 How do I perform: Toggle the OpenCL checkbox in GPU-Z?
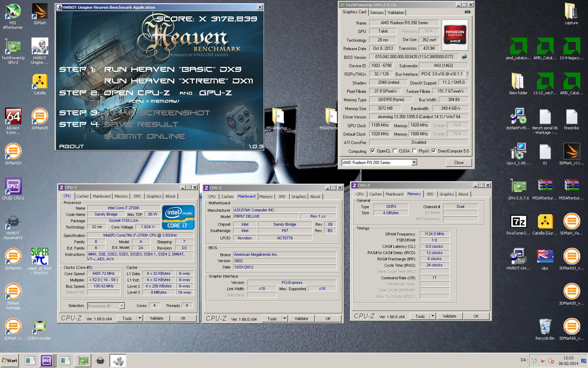tap(373, 151)
